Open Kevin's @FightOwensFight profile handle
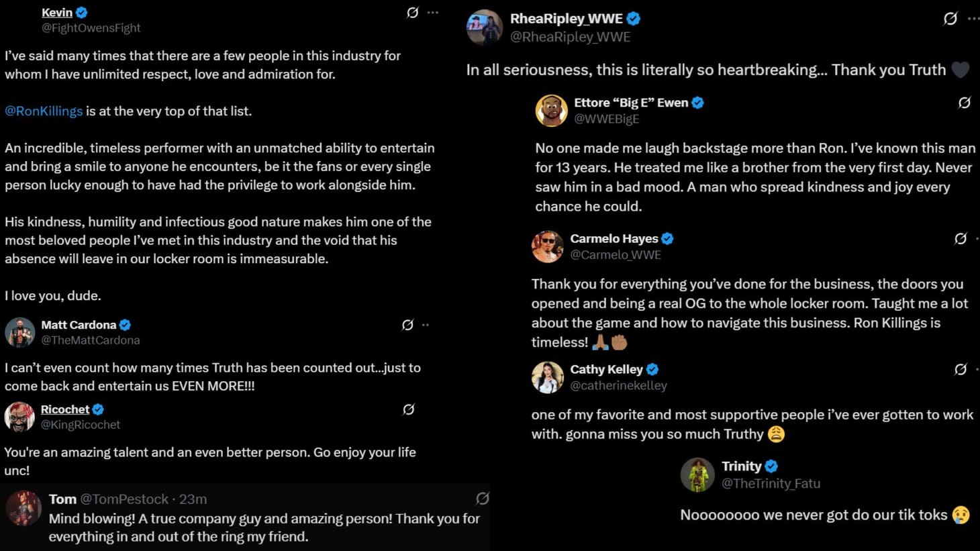 tap(91, 28)
